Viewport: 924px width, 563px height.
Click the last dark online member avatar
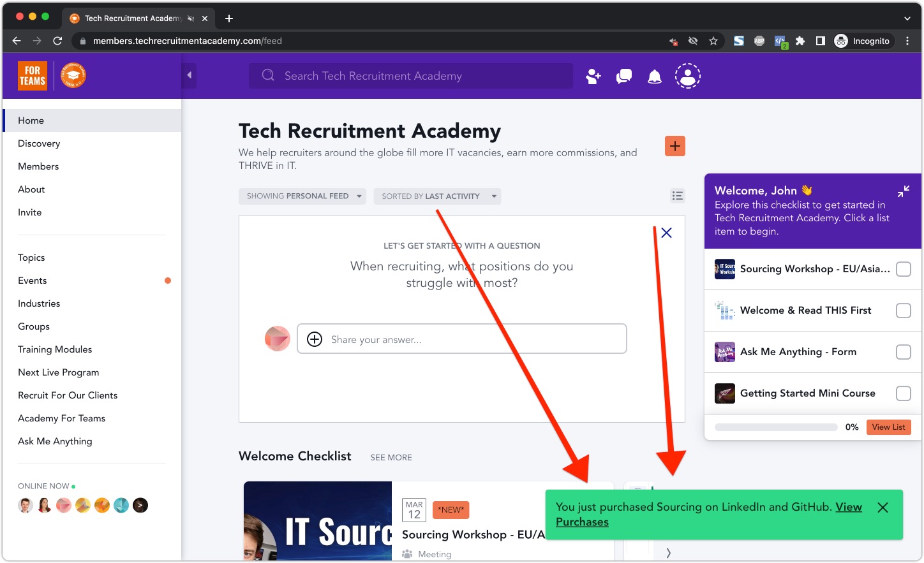click(x=140, y=506)
